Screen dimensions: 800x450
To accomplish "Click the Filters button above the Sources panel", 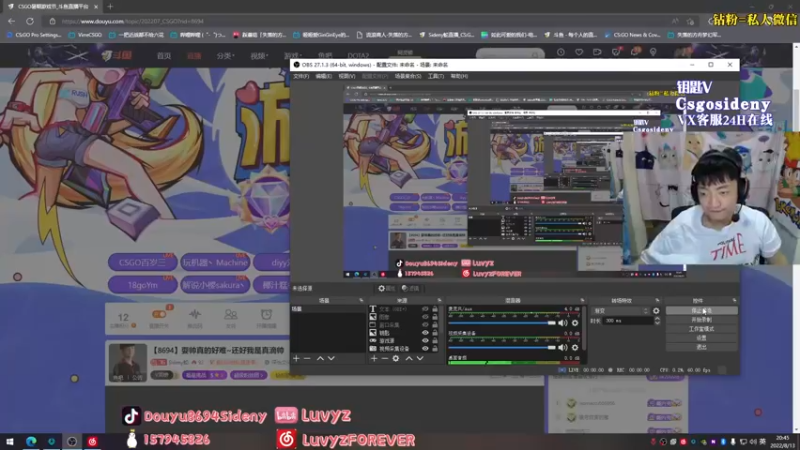I will [x=410, y=288].
